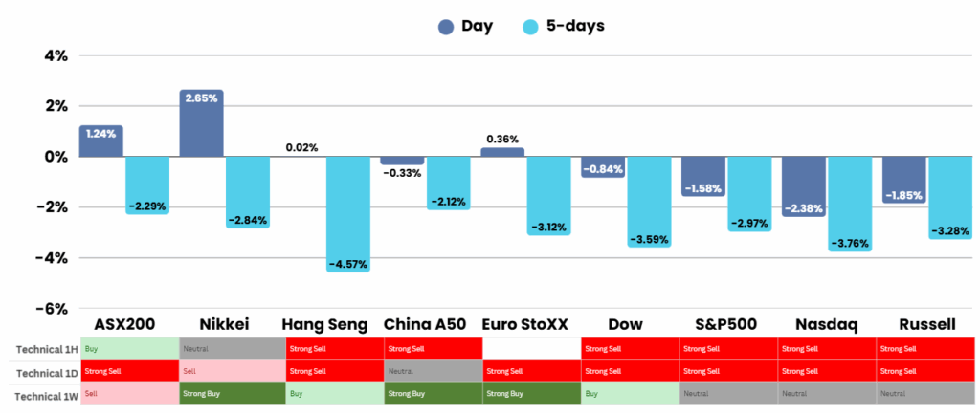Click the Technical 1H row label
Viewport: 980px width, 413px height.
(41, 348)
